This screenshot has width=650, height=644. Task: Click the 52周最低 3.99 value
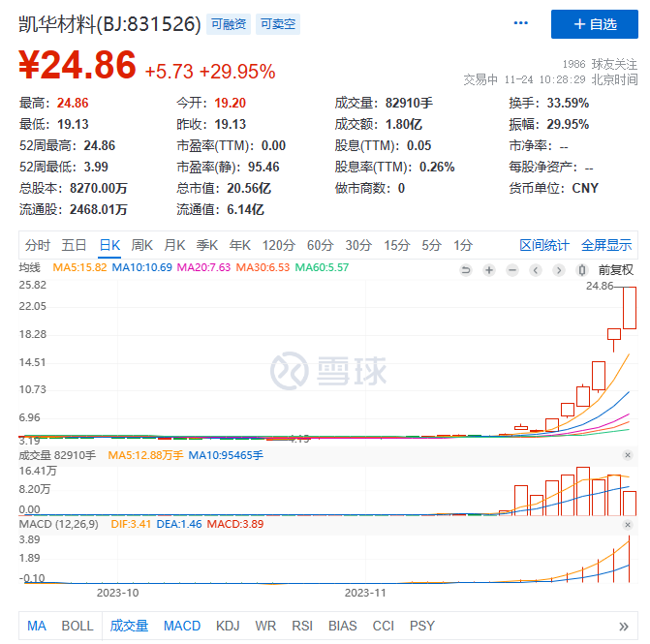96,167
